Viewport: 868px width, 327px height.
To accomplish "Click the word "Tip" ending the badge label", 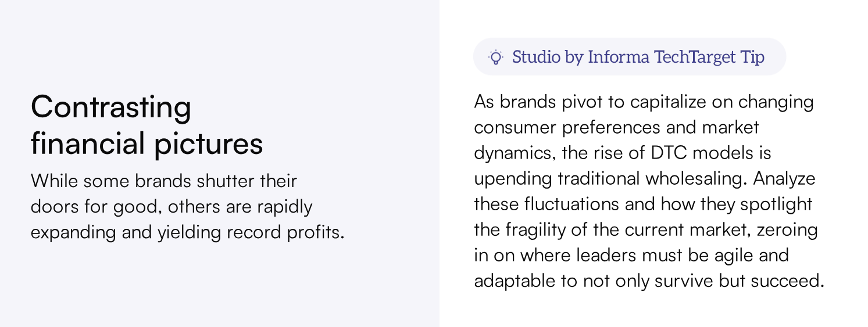I will click(x=752, y=57).
